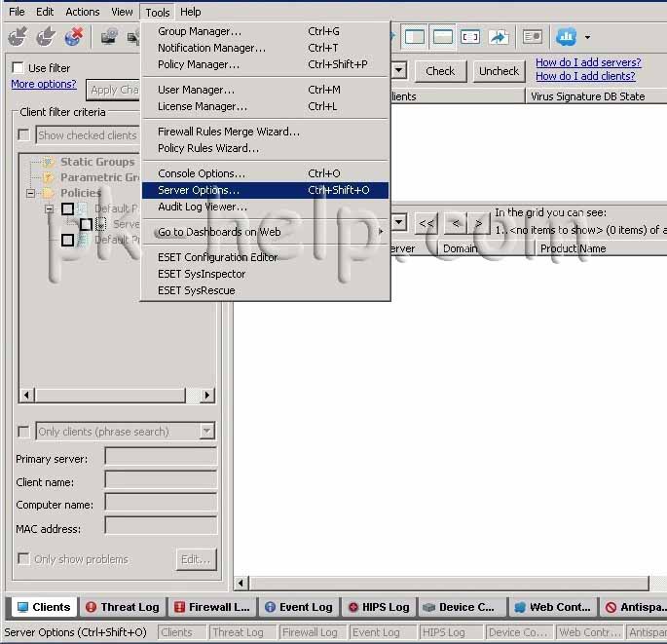Click into the Primary server field
The height and width of the screenshot is (644, 667).
[x=161, y=456]
